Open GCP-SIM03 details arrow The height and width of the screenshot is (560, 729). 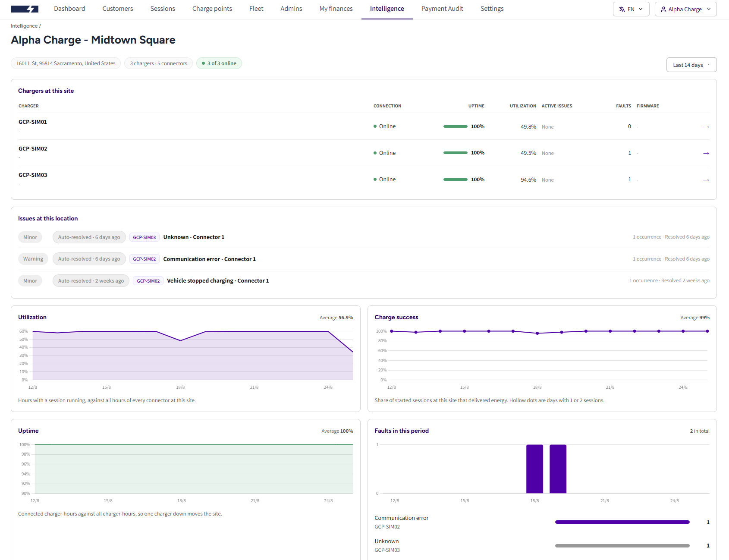(706, 180)
